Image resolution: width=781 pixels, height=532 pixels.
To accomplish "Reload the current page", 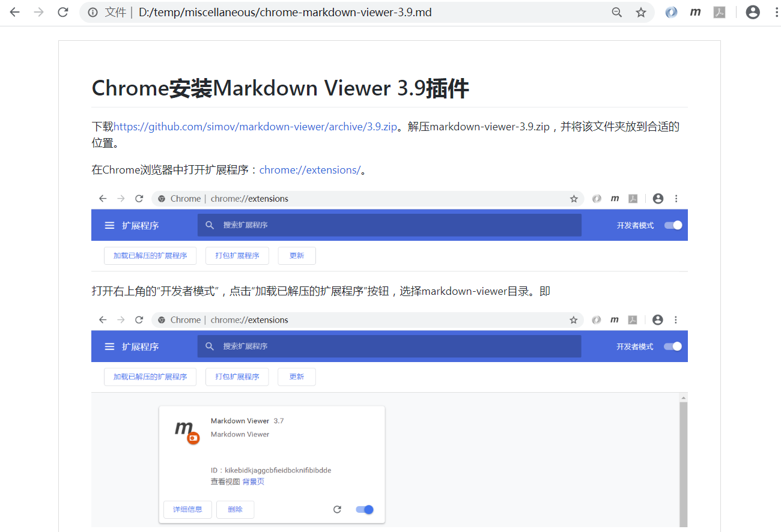I will (x=62, y=12).
